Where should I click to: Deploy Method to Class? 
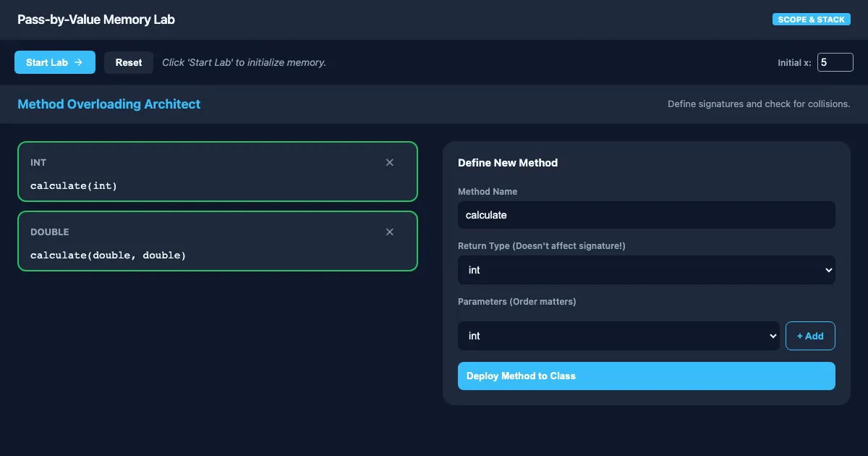pyautogui.click(x=647, y=376)
